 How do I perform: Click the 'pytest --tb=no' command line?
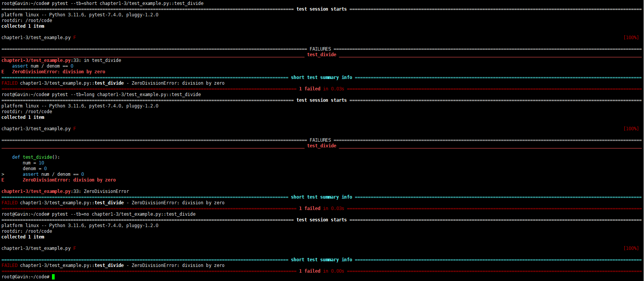tap(123, 214)
